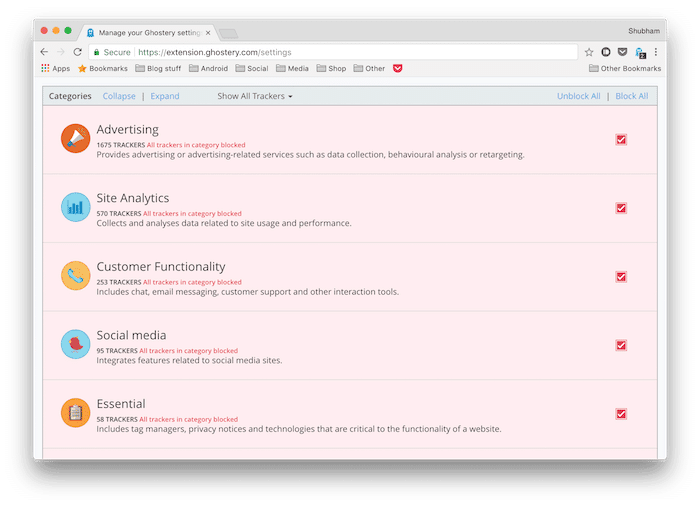Click the Customer Functionality phone icon
Screen dimensions: 700x507
pos(75,276)
